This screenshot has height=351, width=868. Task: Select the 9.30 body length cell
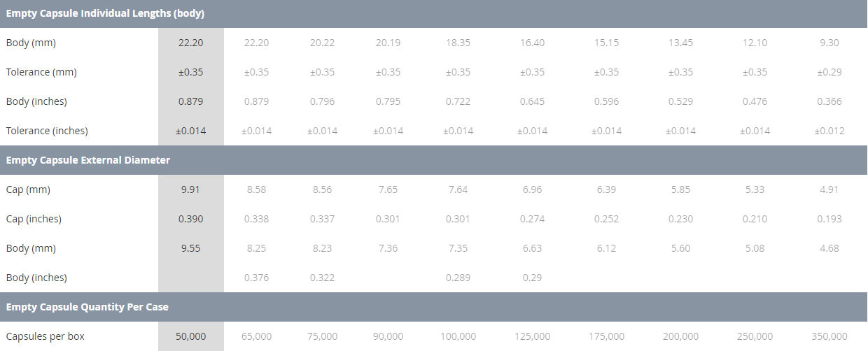point(829,43)
